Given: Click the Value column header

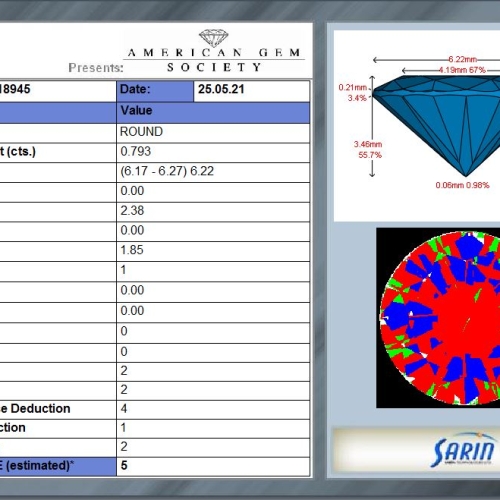Looking at the screenshot, I should 213,113.
